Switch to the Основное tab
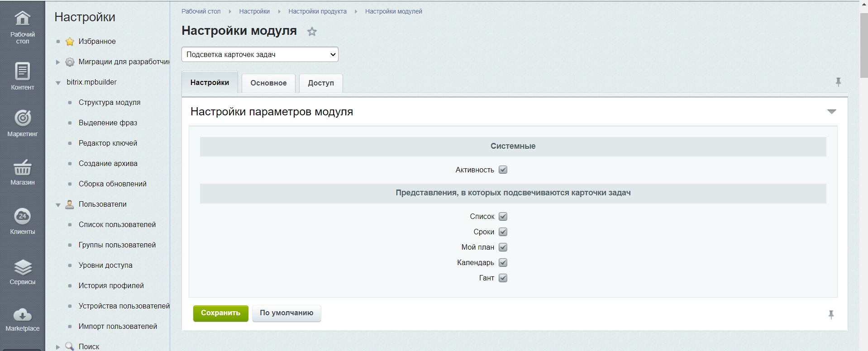Screen dimensions: 868x351 click(x=268, y=83)
